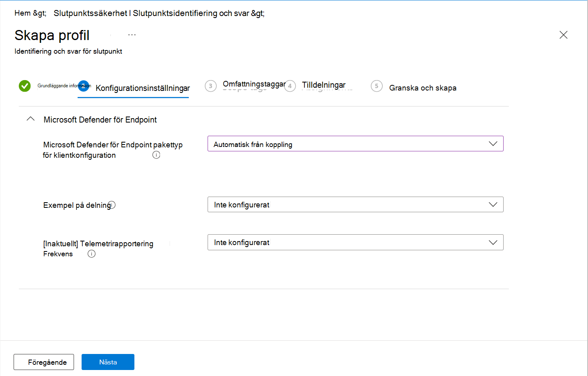
Task: Click the green checkmark step icon
Action: (x=25, y=86)
